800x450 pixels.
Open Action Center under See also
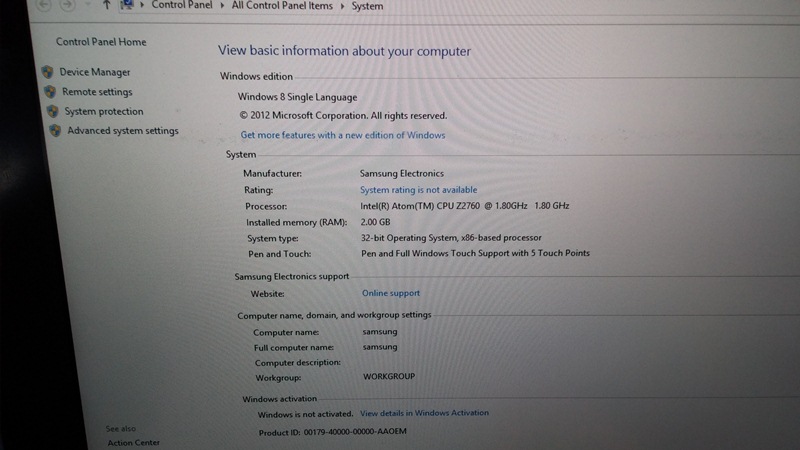(x=133, y=443)
